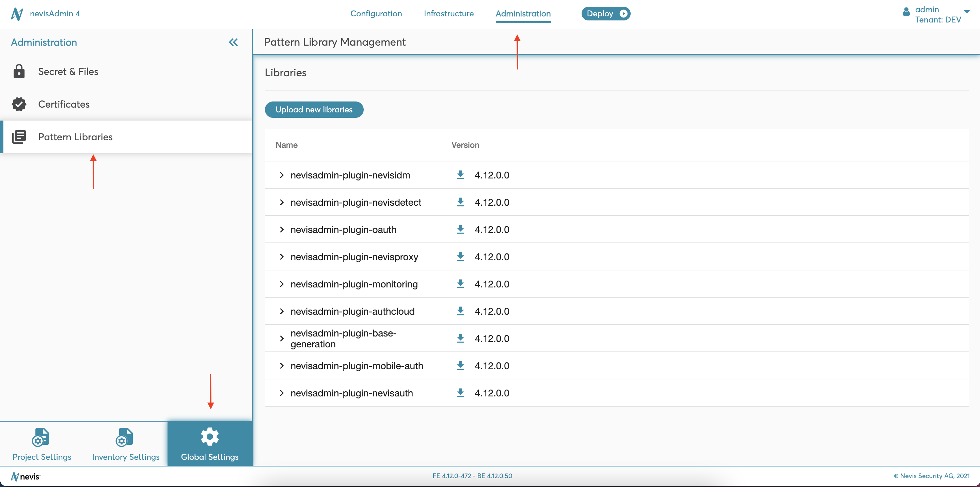Select the Administration tab
980x487 pixels.
pos(523,14)
